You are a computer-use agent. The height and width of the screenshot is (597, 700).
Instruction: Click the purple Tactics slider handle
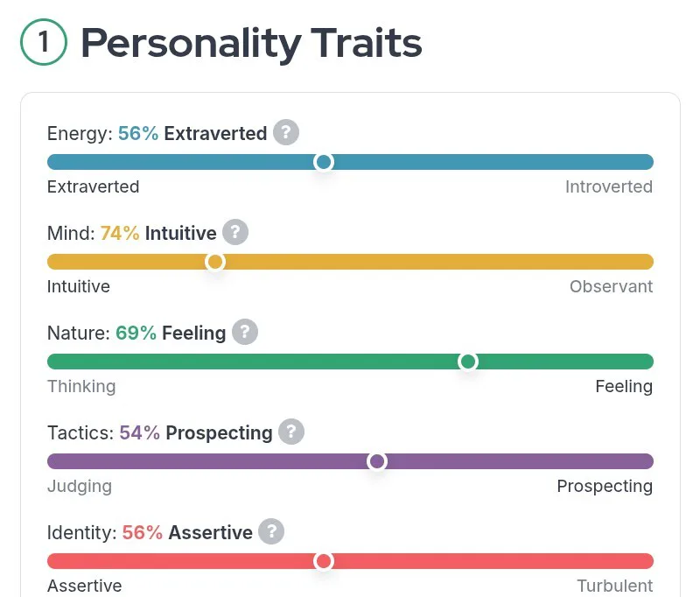(x=377, y=461)
